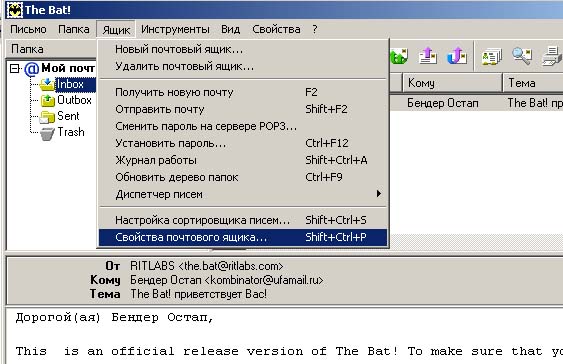This screenshot has height=364, width=563.
Task: Choose Установить пароль…
Action: coord(243,143)
